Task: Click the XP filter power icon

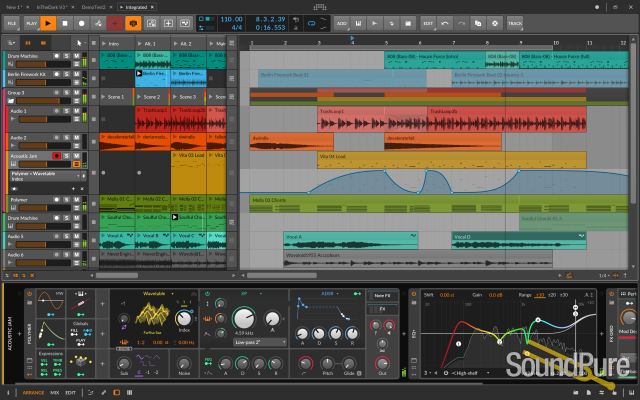Action: tap(207, 293)
